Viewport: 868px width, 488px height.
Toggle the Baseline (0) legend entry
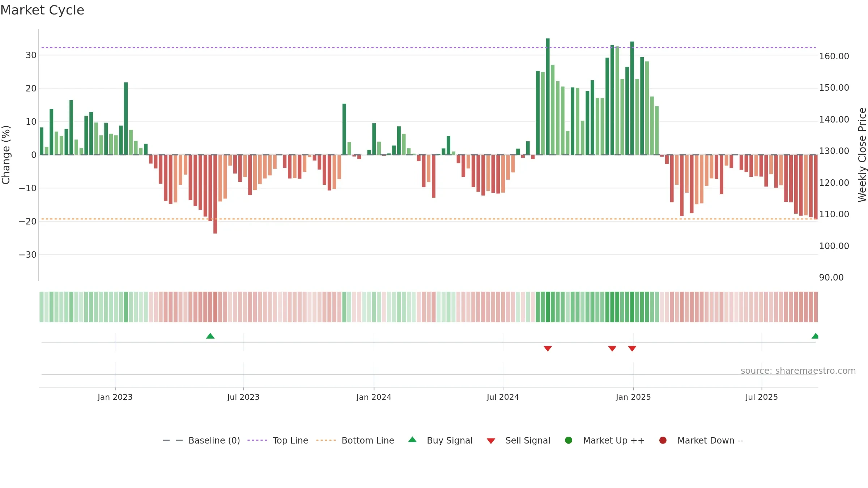[x=201, y=441]
